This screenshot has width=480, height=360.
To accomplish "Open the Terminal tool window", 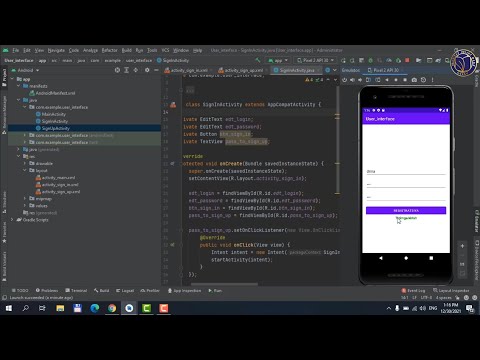I will (76, 291).
